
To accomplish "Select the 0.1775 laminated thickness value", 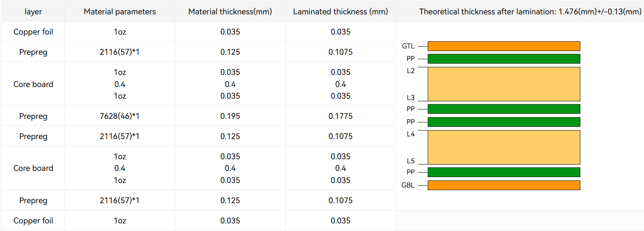I will click(340, 116).
